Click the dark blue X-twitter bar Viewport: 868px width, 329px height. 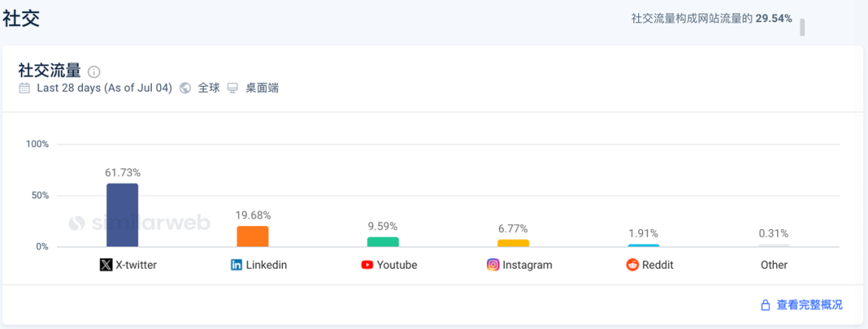pyautogui.click(x=122, y=216)
